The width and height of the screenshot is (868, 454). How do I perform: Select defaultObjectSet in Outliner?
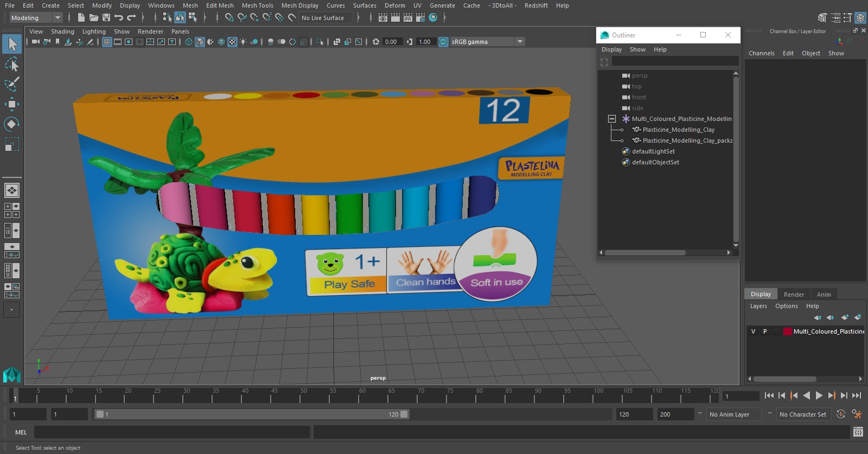(x=655, y=162)
